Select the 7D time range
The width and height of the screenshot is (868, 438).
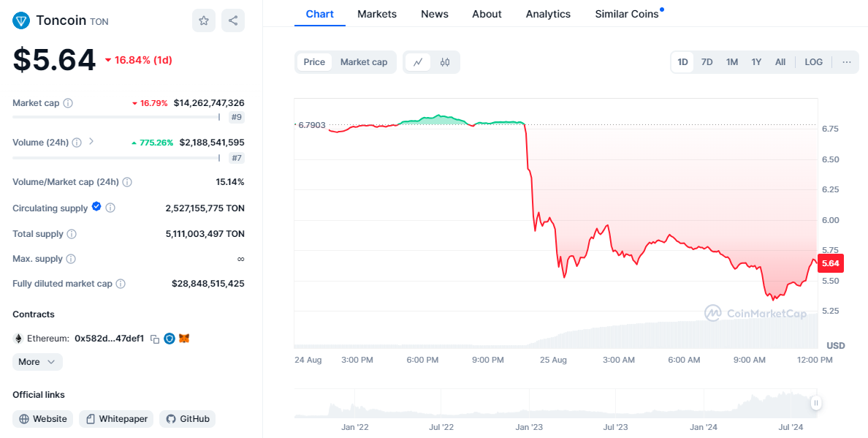[x=707, y=62]
